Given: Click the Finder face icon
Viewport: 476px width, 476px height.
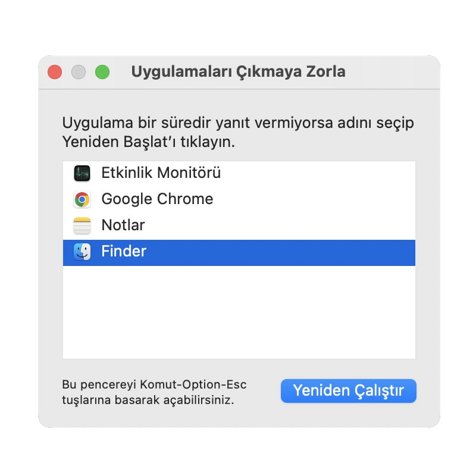Looking at the screenshot, I should coord(82,252).
